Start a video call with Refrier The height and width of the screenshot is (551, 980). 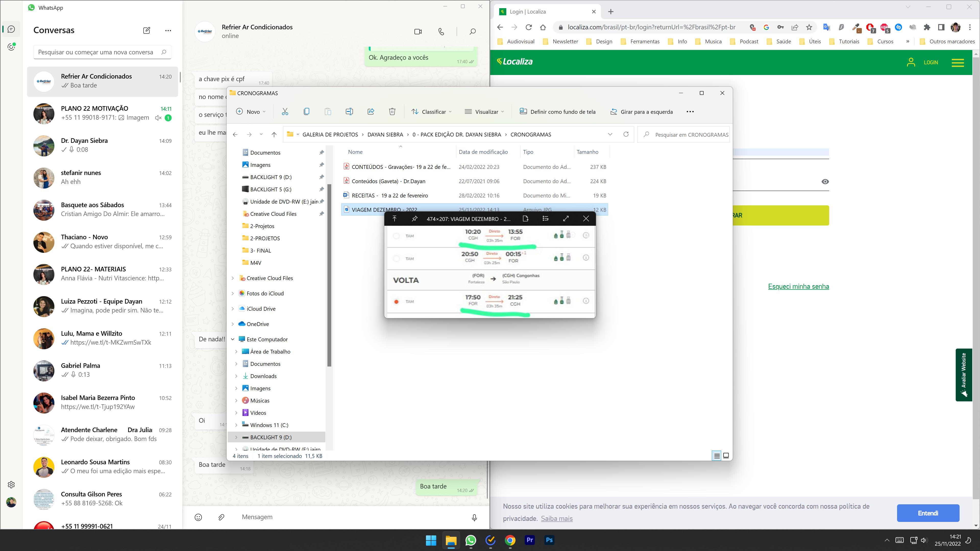[418, 32]
